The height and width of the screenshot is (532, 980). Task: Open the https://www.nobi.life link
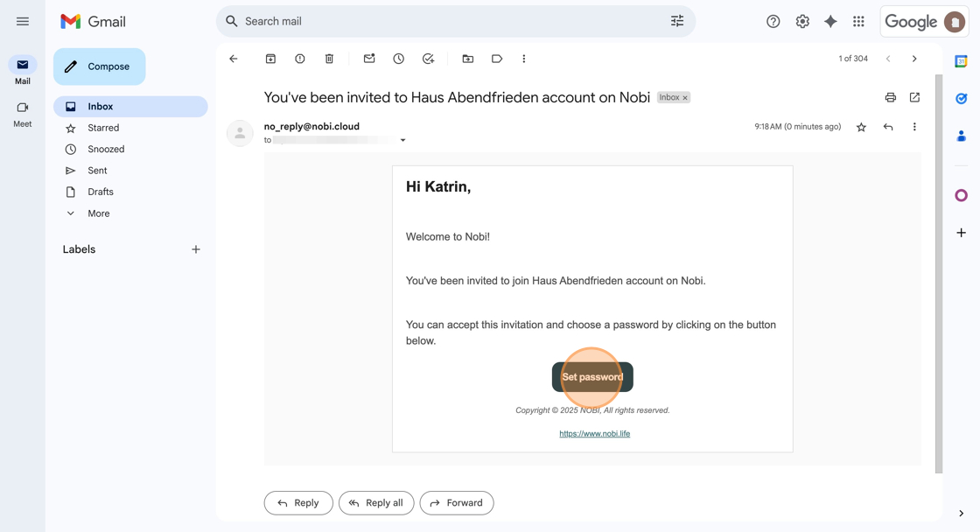pos(594,433)
